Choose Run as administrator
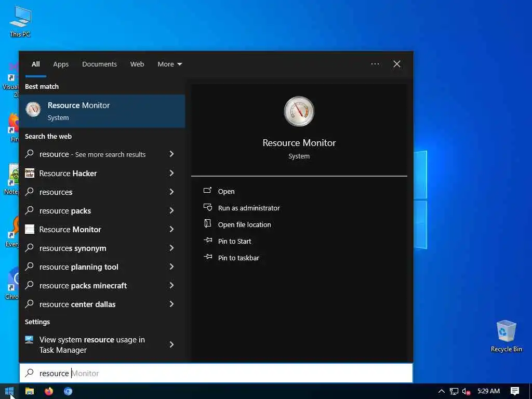The image size is (532, 399). click(x=249, y=208)
